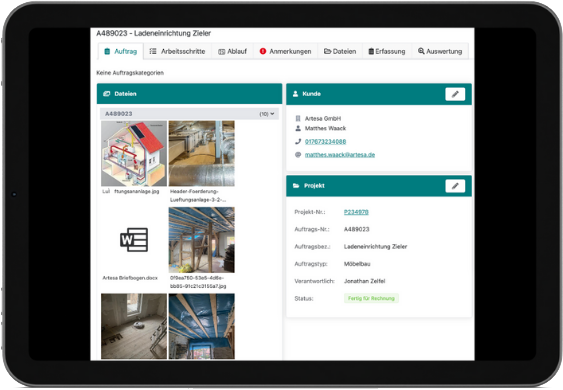Click the Jonathan Zeifel responsible name
The height and width of the screenshot is (390, 563).
click(x=364, y=281)
